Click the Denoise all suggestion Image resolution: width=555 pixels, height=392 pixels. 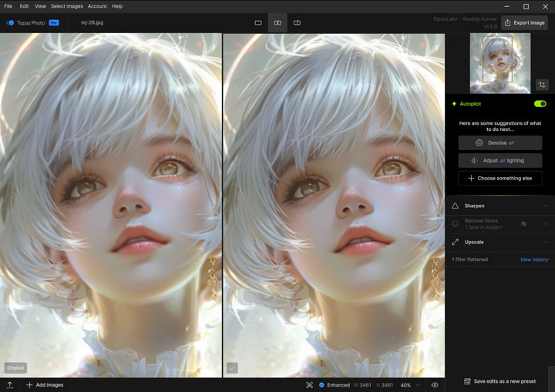500,142
